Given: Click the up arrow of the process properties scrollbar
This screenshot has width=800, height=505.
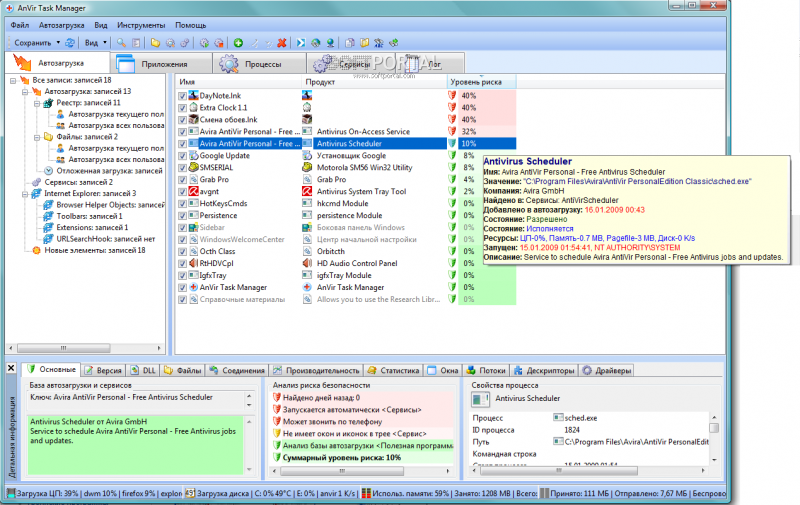Looking at the screenshot, I should pyautogui.click(x=714, y=417).
